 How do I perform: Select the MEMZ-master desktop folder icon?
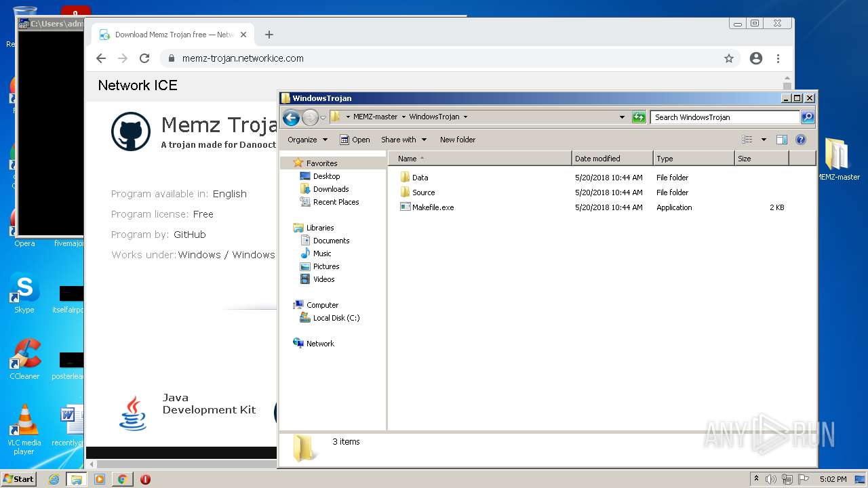(837, 154)
